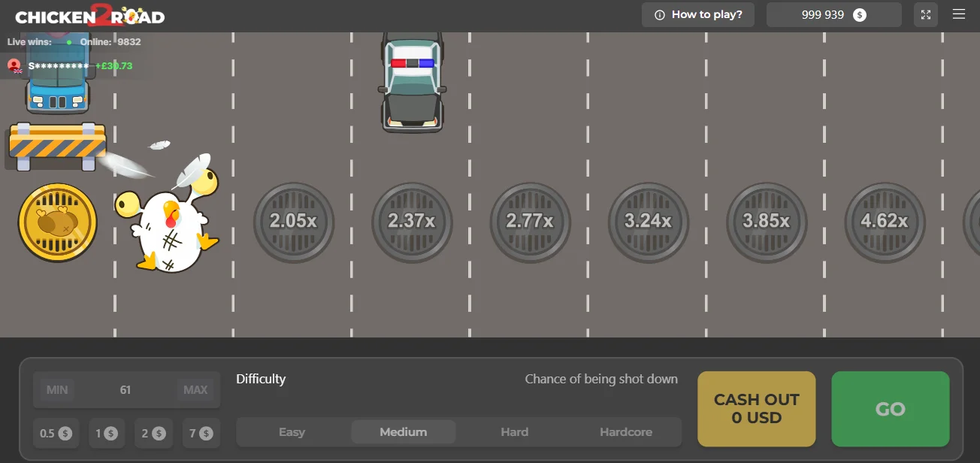Screen dimensions: 980x463
Task: Select Hardcore difficulty
Action: 626,432
